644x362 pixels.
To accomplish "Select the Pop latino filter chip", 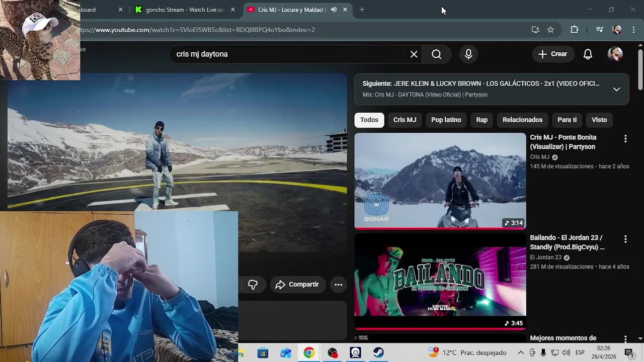I will pos(446,120).
